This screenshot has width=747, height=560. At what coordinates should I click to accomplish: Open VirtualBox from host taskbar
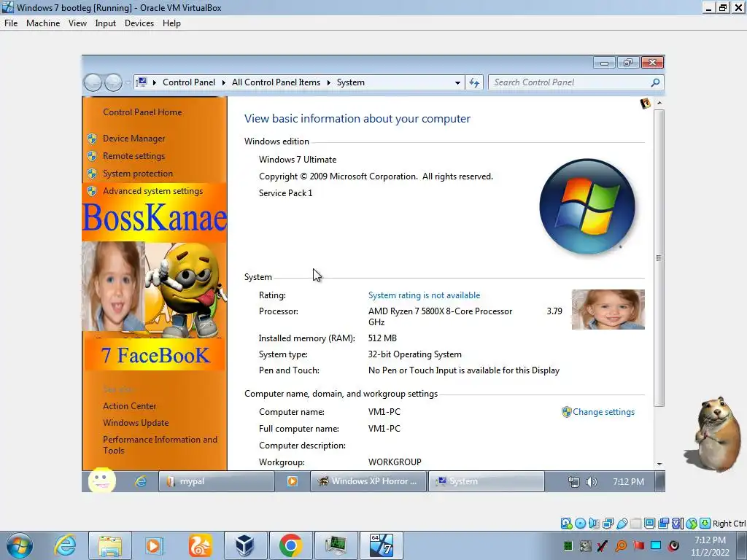click(x=245, y=545)
